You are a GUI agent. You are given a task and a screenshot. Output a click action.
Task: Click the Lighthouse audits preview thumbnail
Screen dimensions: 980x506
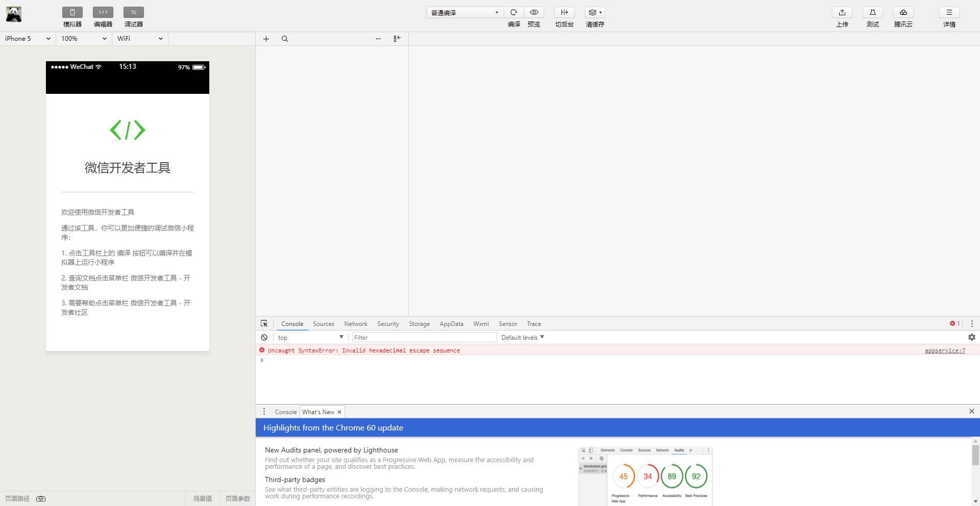(x=646, y=476)
